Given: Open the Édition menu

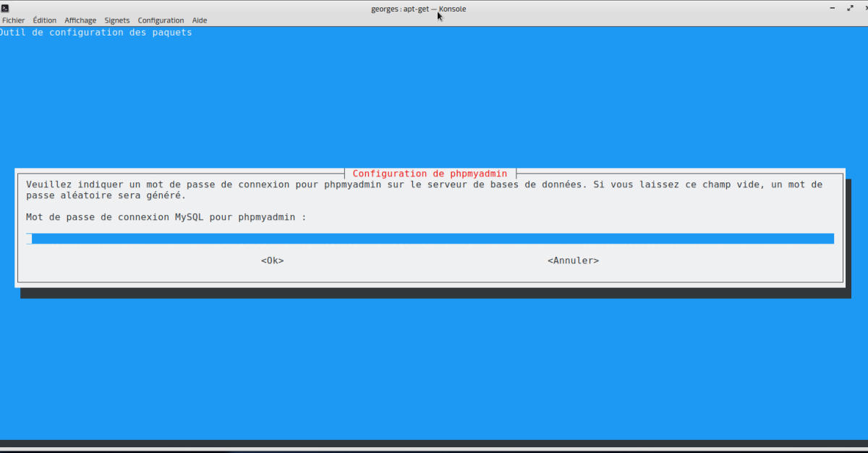Looking at the screenshot, I should [x=44, y=20].
